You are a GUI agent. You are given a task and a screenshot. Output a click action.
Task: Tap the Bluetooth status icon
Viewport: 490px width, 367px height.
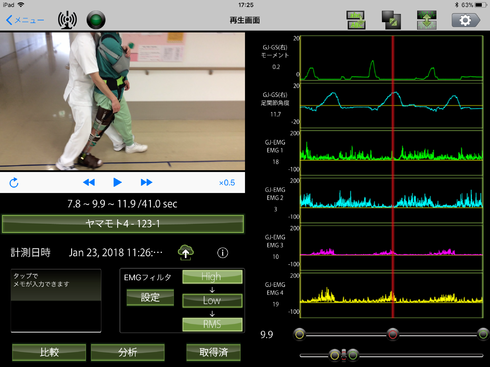click(x=457, y=5)
